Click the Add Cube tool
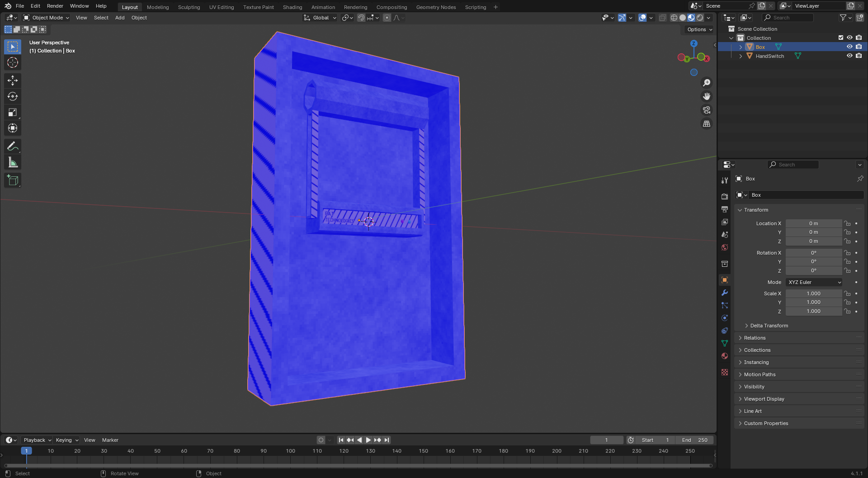The width and height of the screenshot is (868, 478). pos(13,180)
